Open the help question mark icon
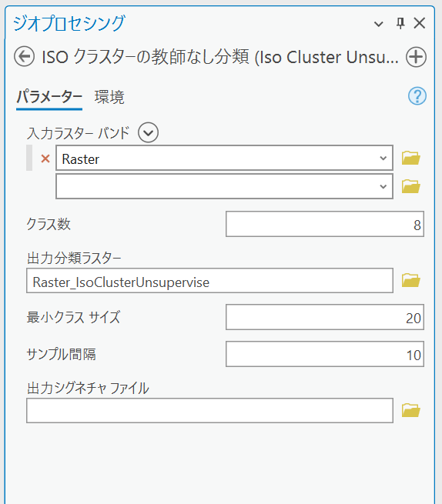This screenshot has width=442, height=504. click(417, 95)
